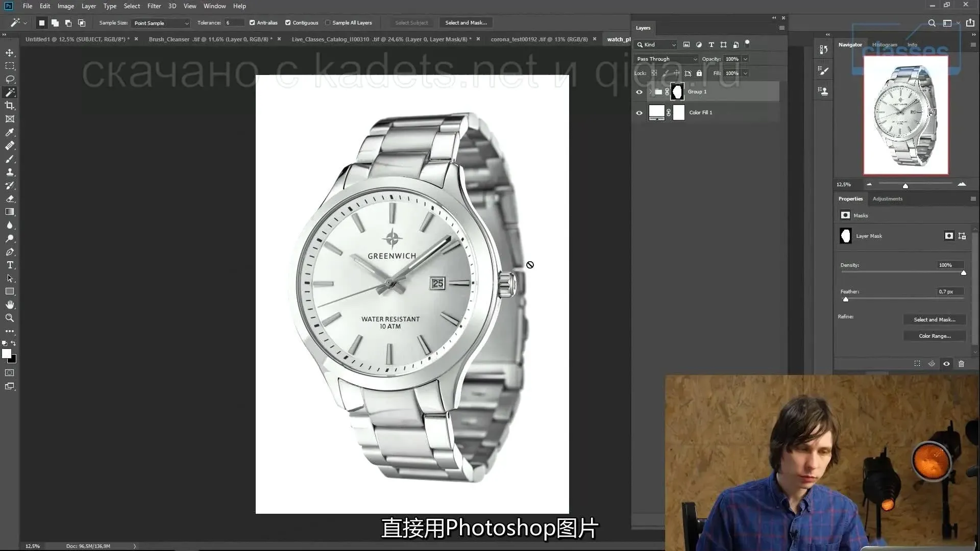
Task: Select the Blur tool
Action: [10, 225]
